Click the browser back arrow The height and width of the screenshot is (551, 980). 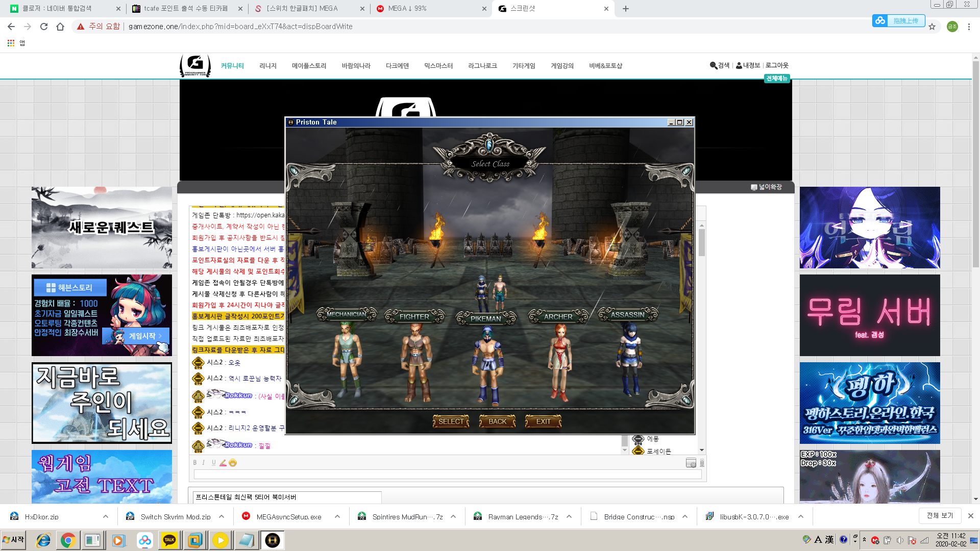(x=11, y=27)
